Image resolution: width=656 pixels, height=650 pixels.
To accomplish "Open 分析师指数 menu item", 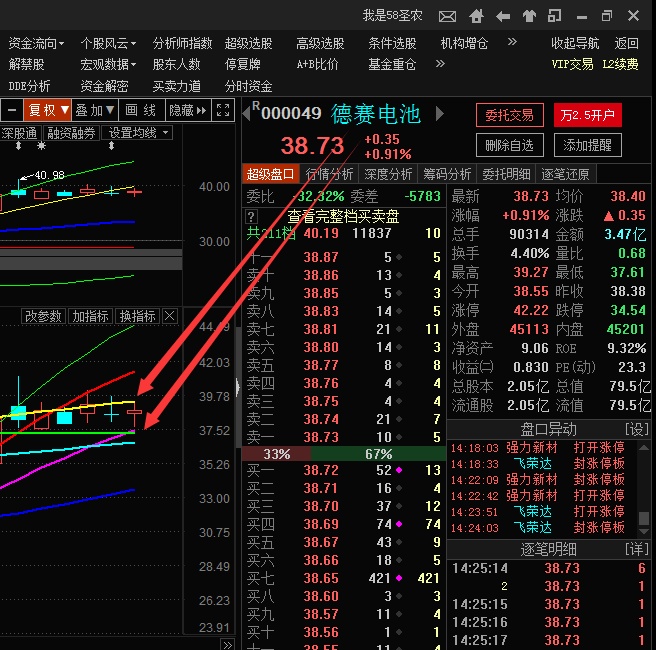I will click(182, 43).
